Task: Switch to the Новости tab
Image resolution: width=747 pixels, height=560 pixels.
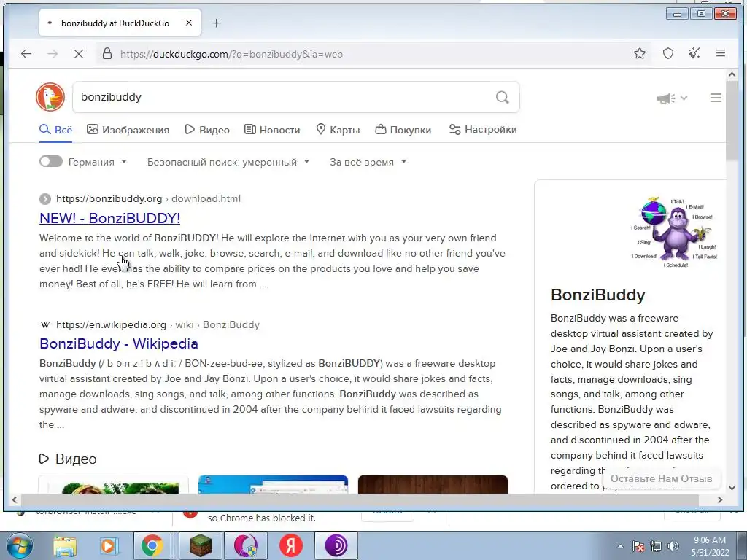Action: tap(272, 130)
